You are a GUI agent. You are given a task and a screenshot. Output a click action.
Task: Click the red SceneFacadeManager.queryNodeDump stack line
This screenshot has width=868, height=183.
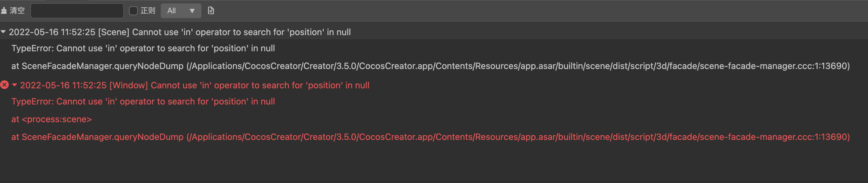(x=430, y=137)
